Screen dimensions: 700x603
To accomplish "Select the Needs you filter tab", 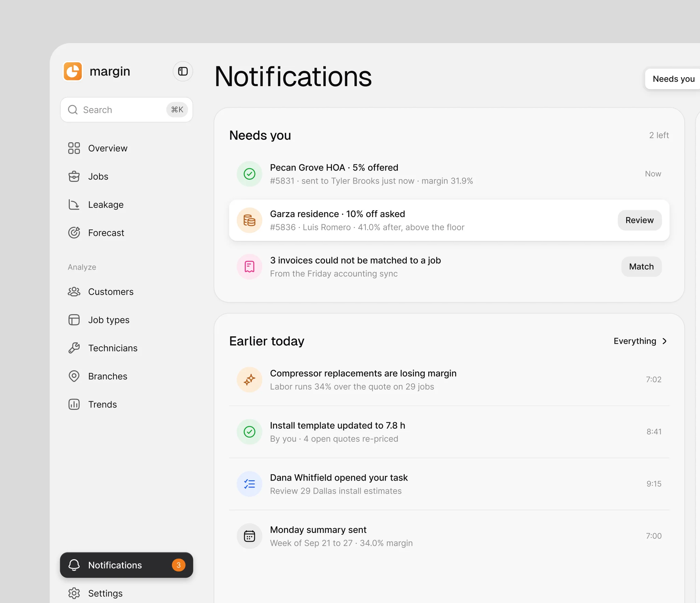I will [x=673, y=79].
